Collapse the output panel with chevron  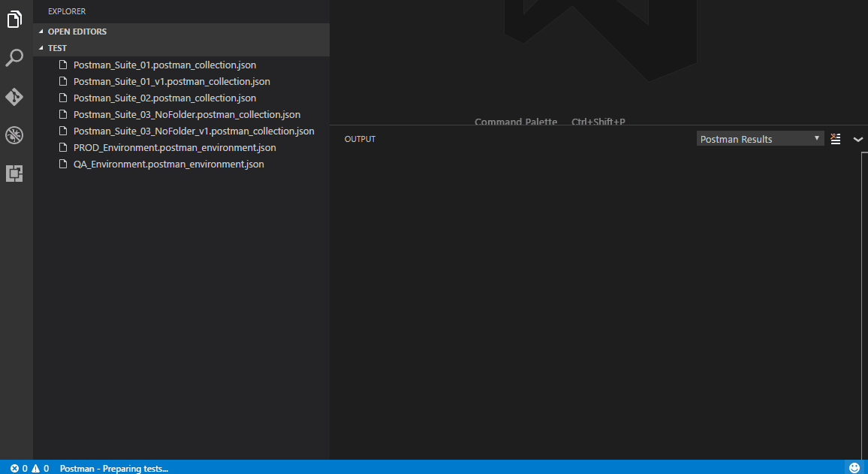click(858, 140)
